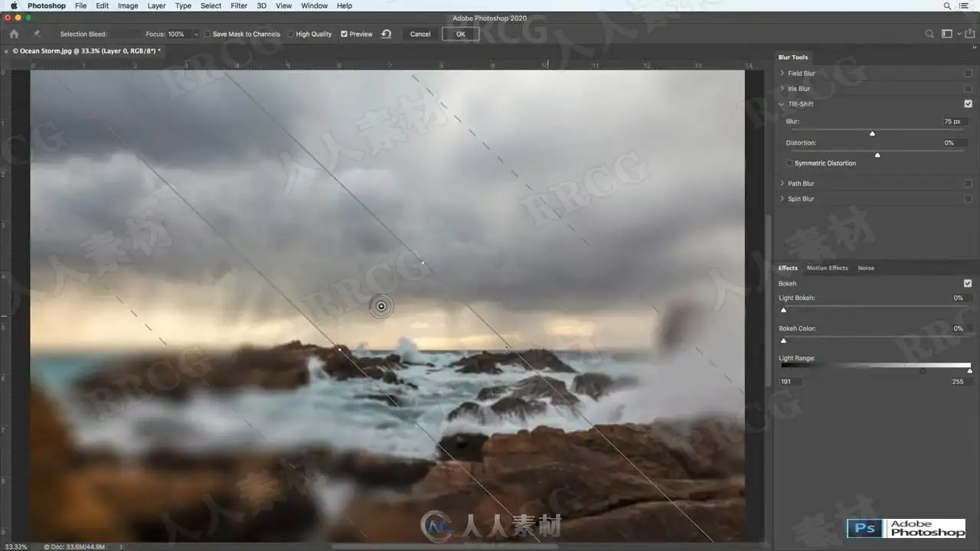Click the workspace layout switcher icon
The image size is (980, 551).
point(947,34)
